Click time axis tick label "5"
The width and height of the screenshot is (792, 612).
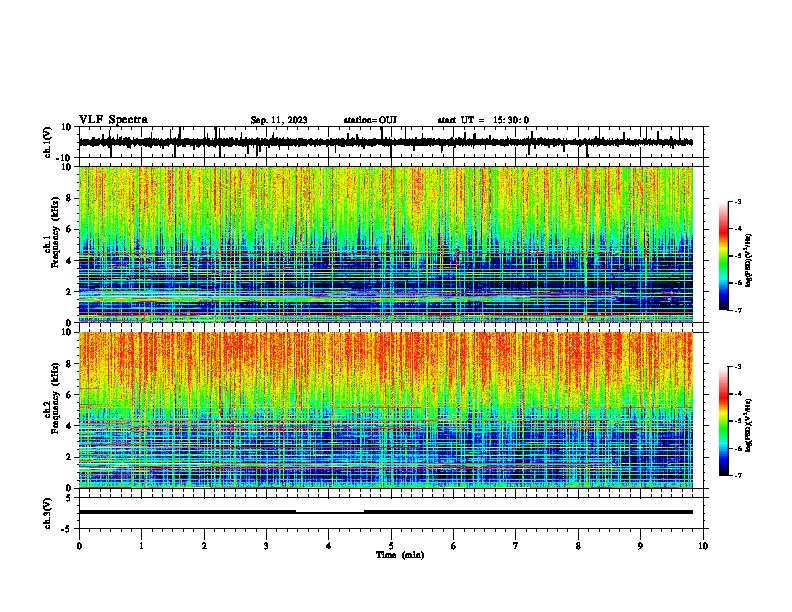(x=391, y=546)
